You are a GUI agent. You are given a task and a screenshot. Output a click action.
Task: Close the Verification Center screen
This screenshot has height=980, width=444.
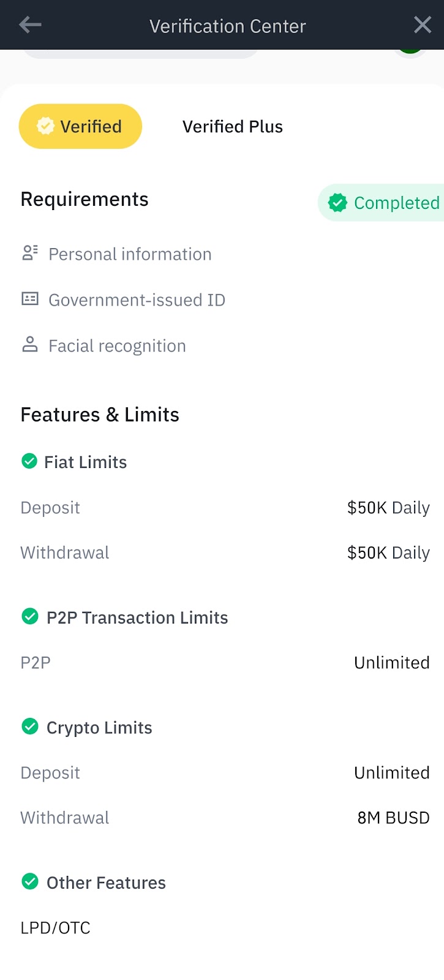click(x=422, y=25)
